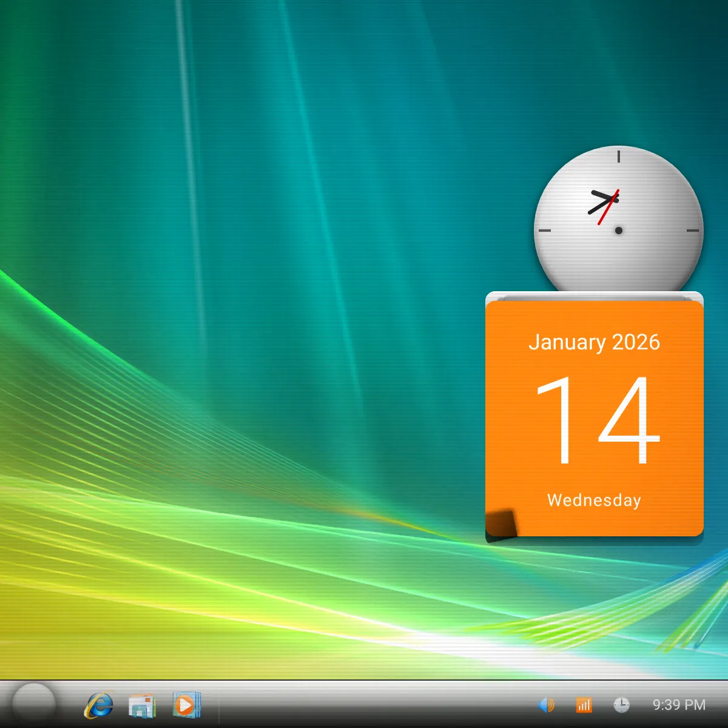The image size is (728, 728).
Task: Click the center pivot dot of the clock
Action: coord(619,231)
